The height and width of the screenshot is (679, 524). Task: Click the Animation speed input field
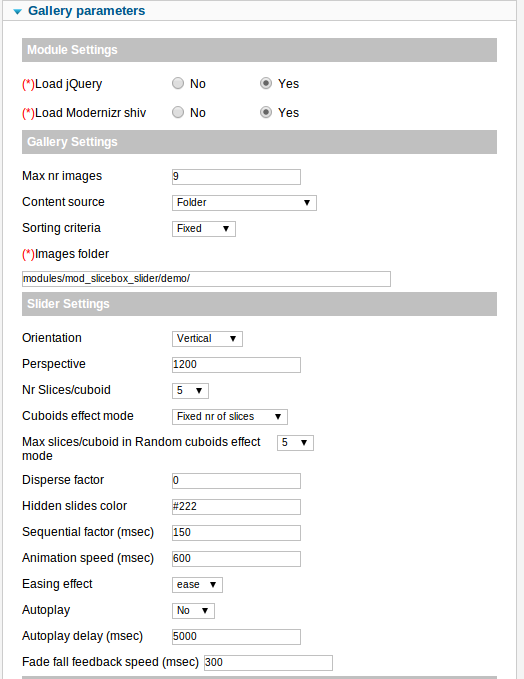236,559
